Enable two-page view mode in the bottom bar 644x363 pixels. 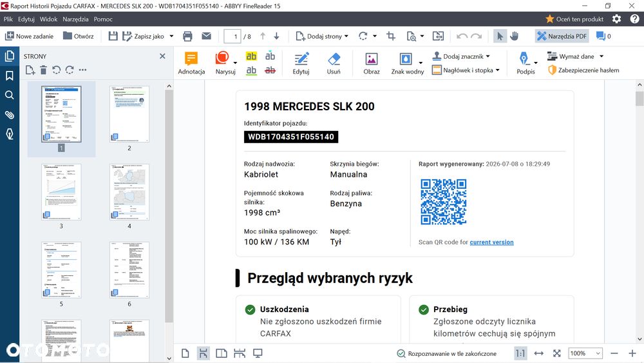click(222, 353)
